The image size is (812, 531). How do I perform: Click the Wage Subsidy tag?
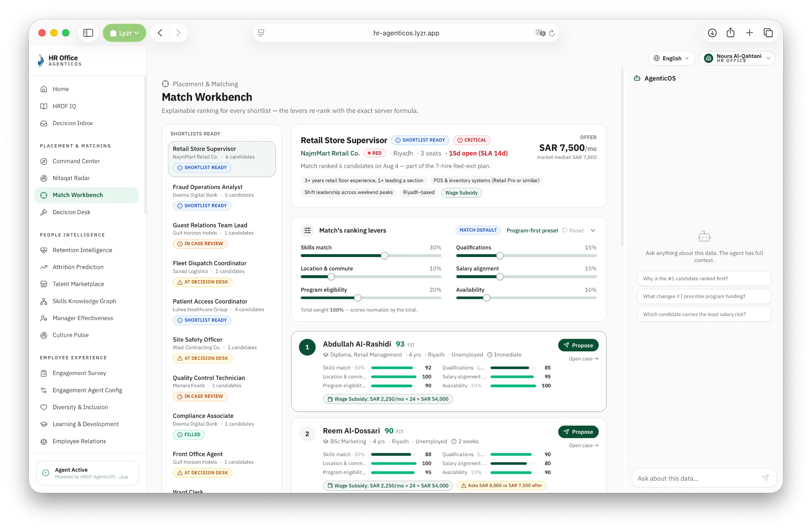point(461,193)
